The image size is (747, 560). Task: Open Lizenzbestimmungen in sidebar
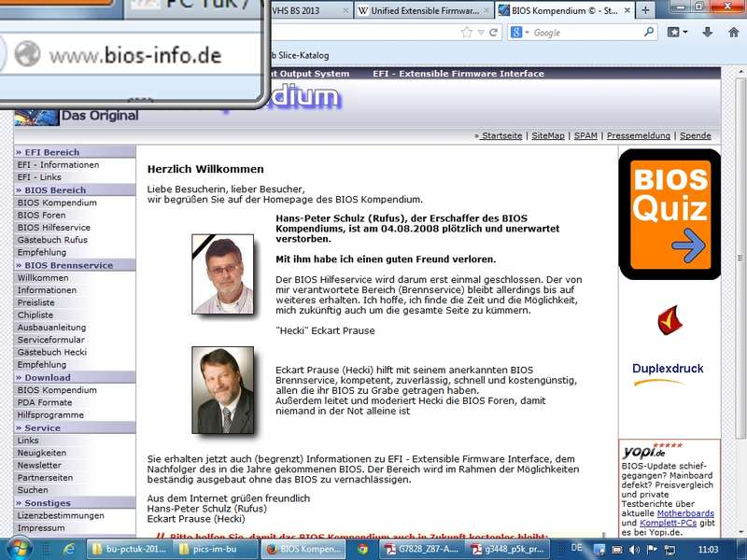[61, 516]
